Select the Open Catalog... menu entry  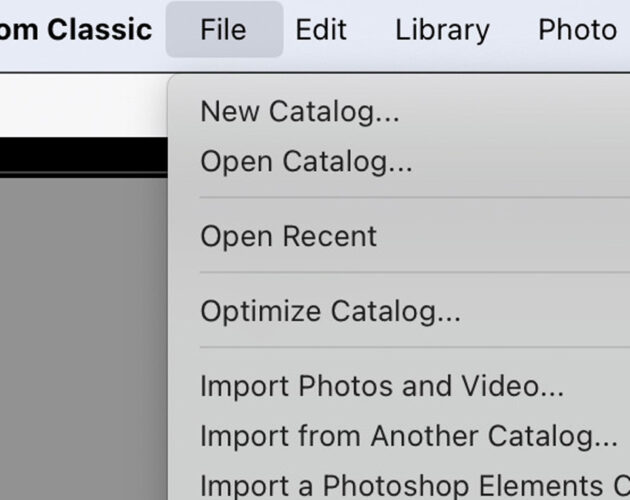(x=399, y=161)
